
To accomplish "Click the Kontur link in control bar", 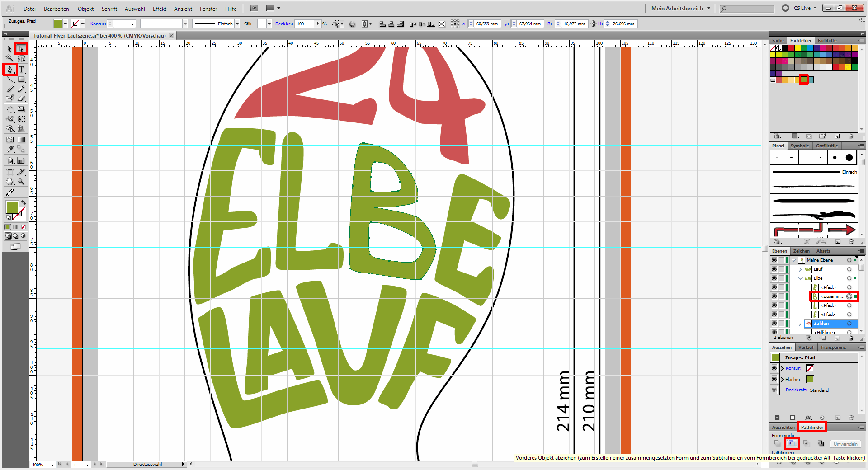I will tap(98, 24).
